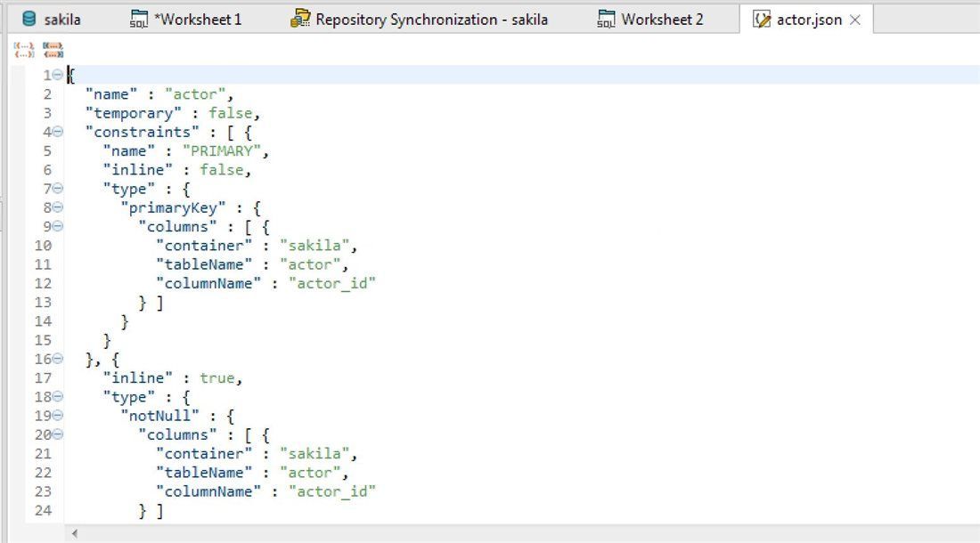Click line number 24 in the gutter

tap(43, 511)
